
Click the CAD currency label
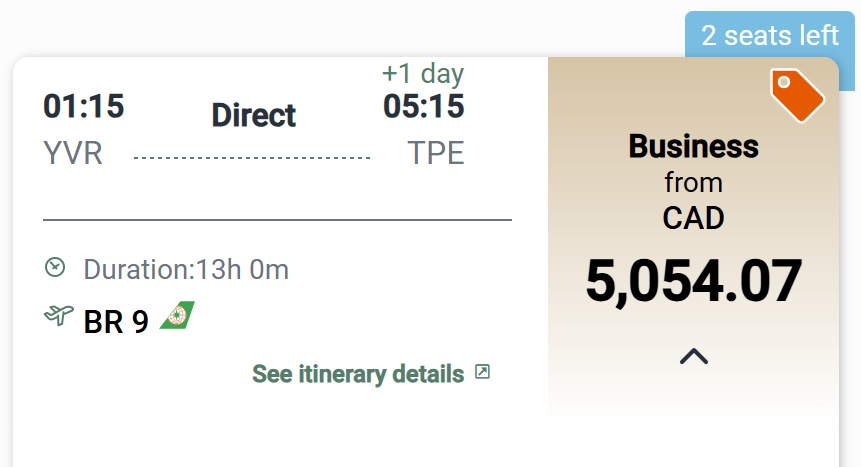(x=693, y=217)
